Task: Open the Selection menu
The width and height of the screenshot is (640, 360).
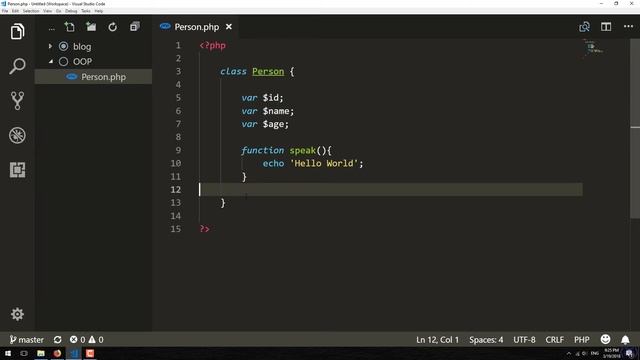Action: [31, 11]
